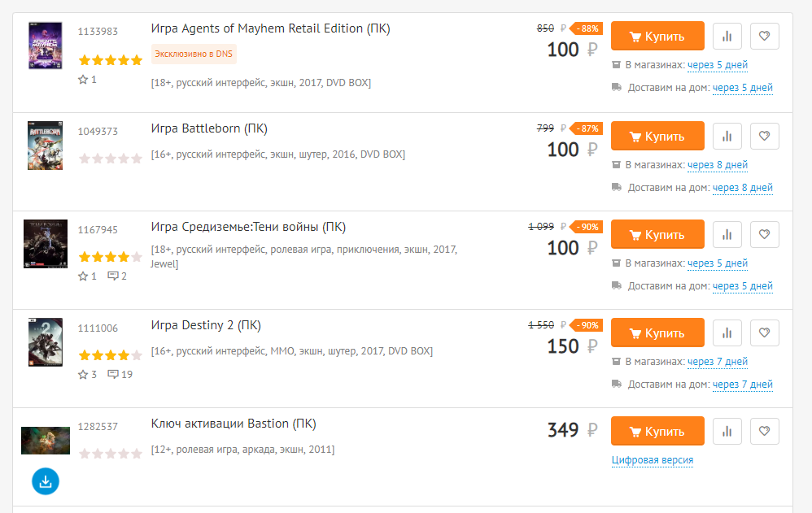Open Цифровая версия link under Bastion
The image size is (812, 513).
(x=652, y=460)
